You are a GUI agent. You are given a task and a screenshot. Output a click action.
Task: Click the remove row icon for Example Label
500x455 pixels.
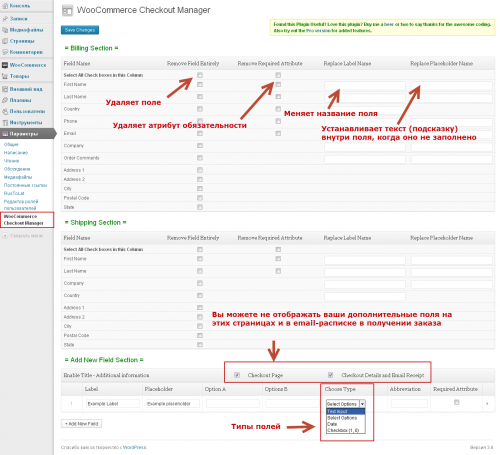point(487,404)
